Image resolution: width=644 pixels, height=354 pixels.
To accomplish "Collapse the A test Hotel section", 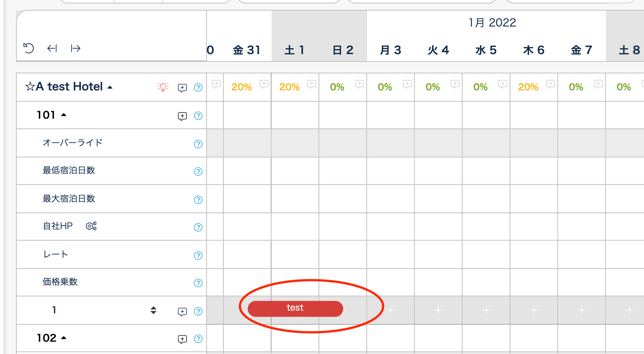I will 110,87.
